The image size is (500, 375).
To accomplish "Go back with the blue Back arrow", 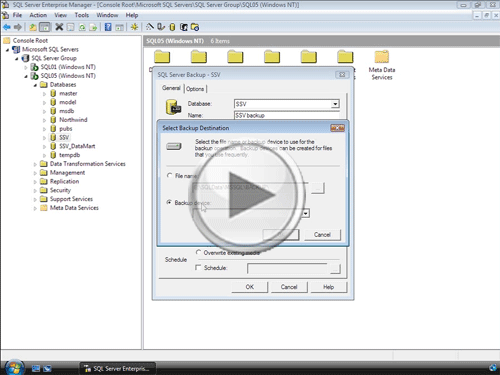I will [x=7, y=27].
